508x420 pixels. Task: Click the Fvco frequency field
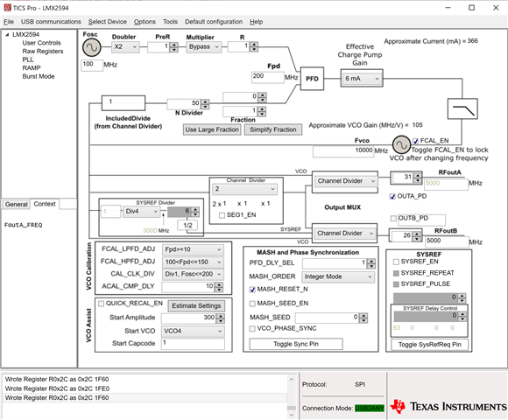[x=343, y=151]
